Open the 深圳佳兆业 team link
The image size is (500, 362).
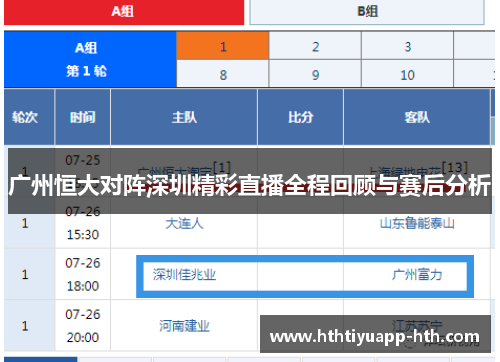click(184, 275)
